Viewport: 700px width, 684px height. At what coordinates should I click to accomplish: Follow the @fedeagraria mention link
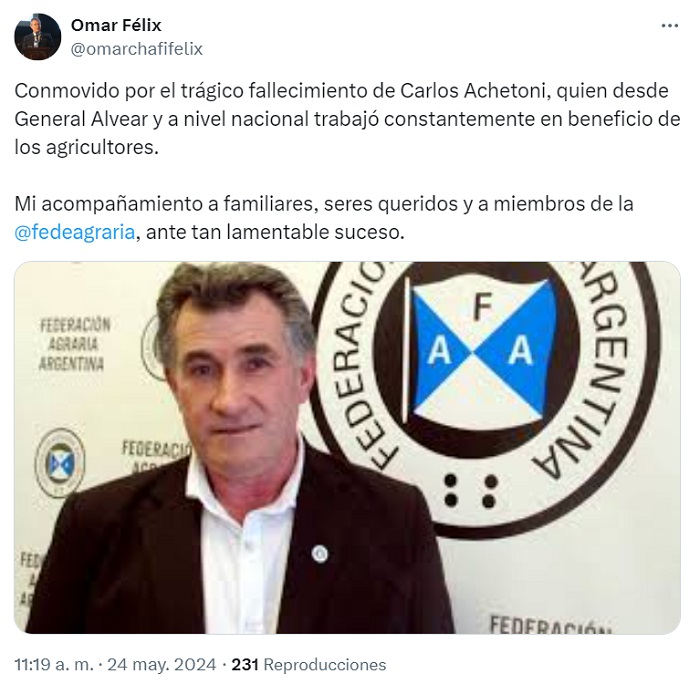click(75, 232)
